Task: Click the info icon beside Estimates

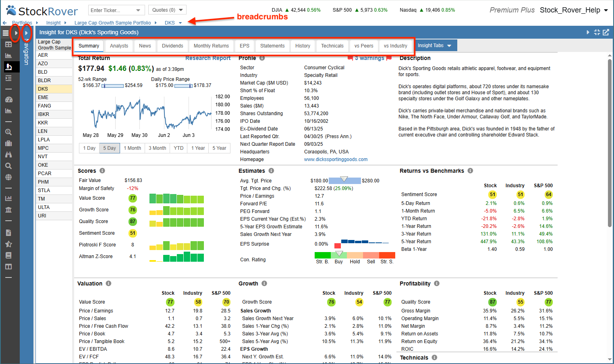Action: point(271,171)
